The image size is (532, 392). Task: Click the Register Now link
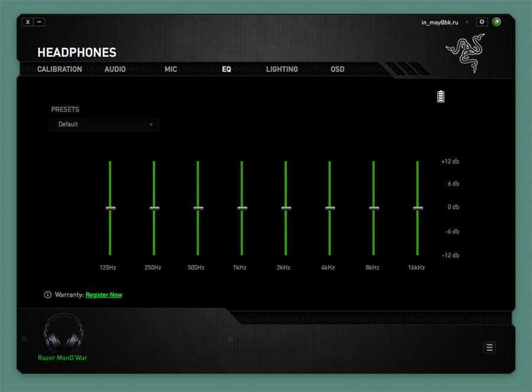point(104,294)
